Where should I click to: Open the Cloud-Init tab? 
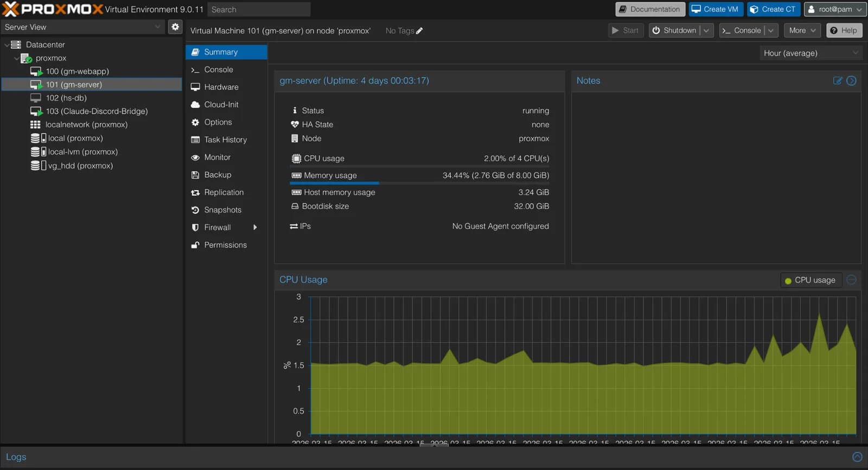point(226,105)
